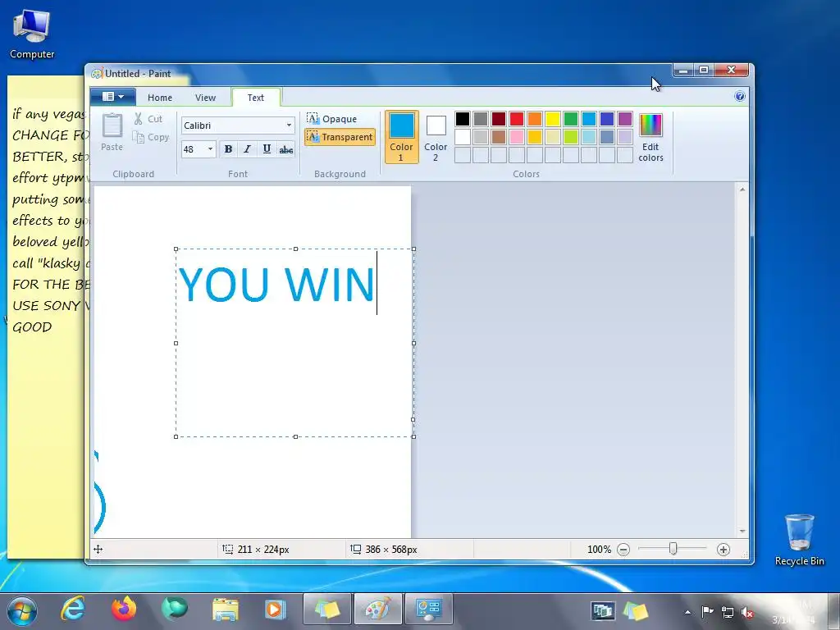Pick the lime color swatch
Viewport: 840px width, 630px height.
point(571,137)
